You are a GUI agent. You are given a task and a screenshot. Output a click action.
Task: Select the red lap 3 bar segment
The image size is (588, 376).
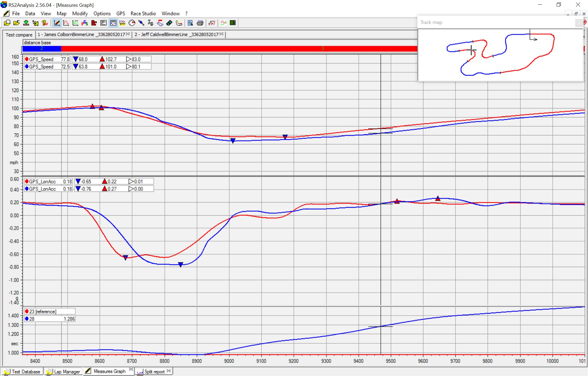click(x=239, y=49)
